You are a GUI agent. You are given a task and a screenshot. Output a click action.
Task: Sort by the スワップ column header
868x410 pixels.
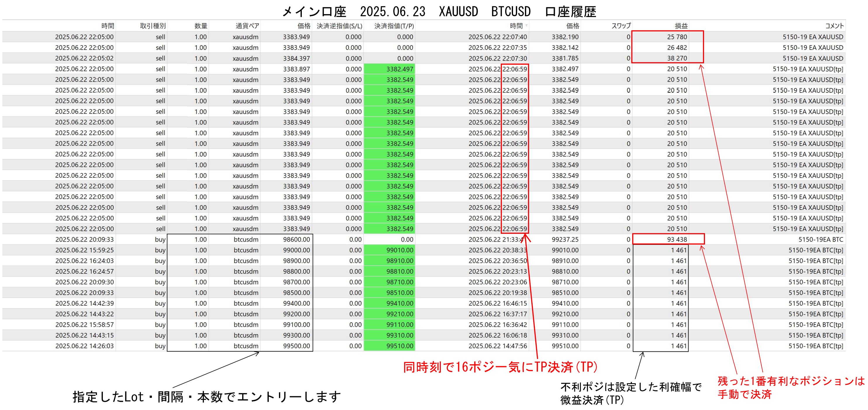click(x=621, y=26)
